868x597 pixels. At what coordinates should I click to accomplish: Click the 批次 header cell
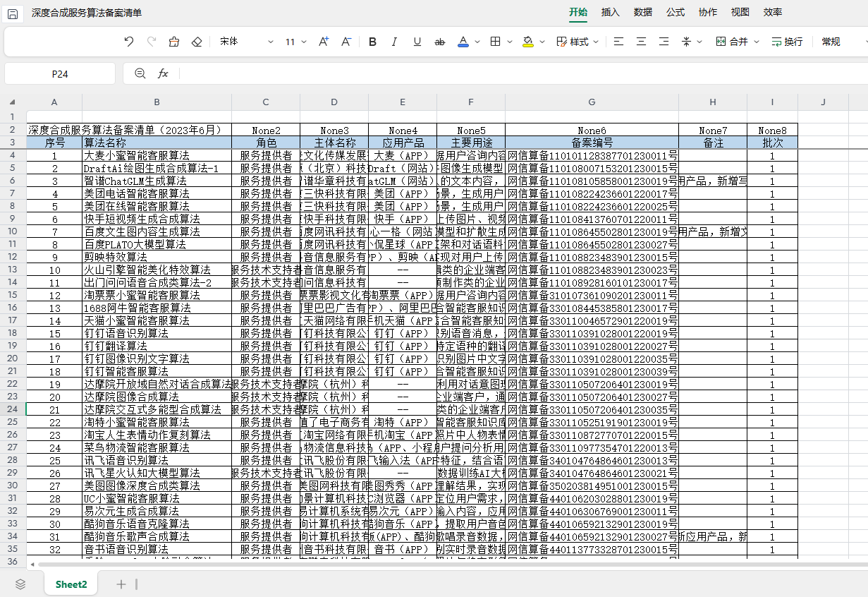pos(772,143)
